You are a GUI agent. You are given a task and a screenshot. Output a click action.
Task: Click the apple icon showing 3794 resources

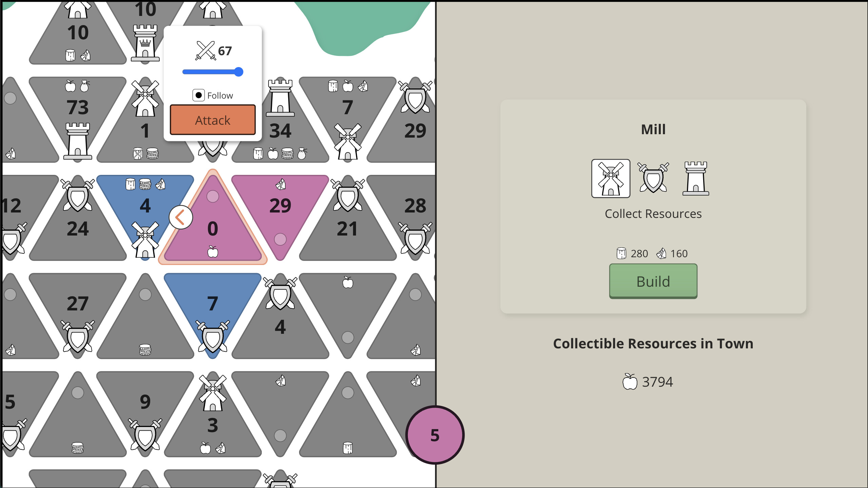(x=630, y=381)
